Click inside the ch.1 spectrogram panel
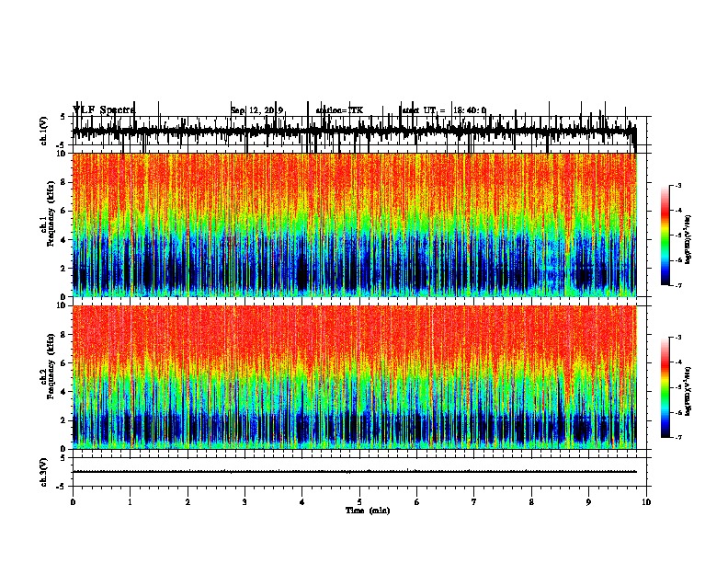The height and width of the screenshot is (563, 728). coord(355,224)
